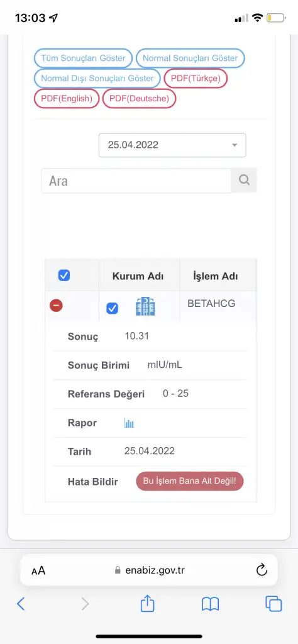Image resolution: width=298 pixels, height=644 pixels.
Task: Reload the enabiz.gov.tr page
Action: 262,570
